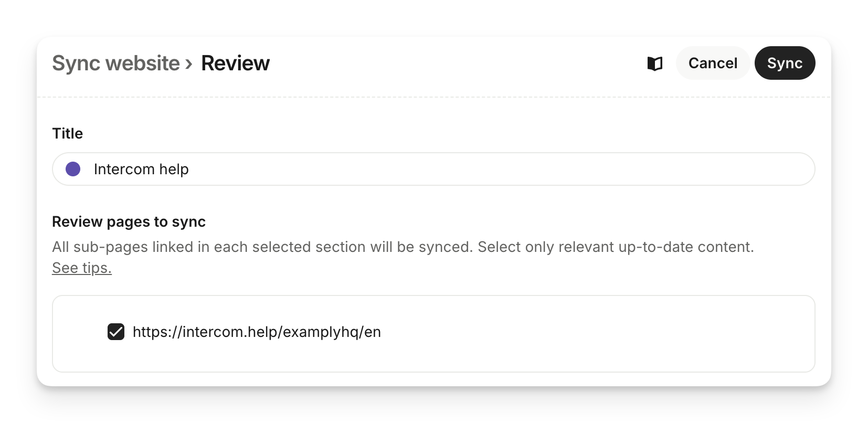The image size is (868, 423).
Task: Click the Review pages to sync heading
Action: point(129,221)
